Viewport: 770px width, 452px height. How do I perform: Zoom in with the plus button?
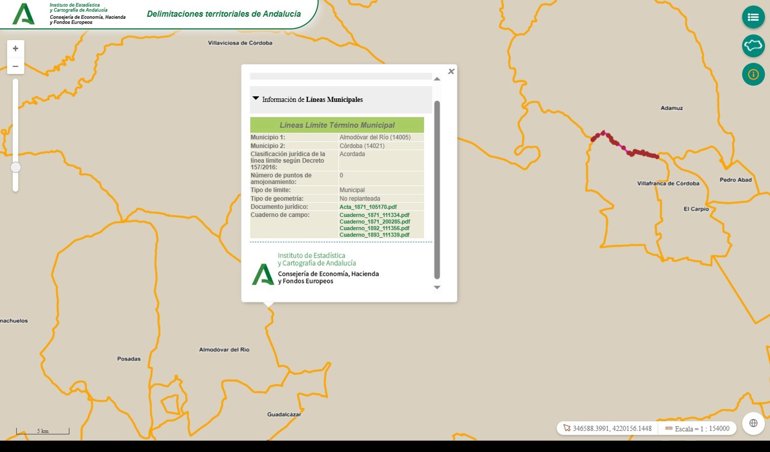pyautogui.click(x=15, y=48)
